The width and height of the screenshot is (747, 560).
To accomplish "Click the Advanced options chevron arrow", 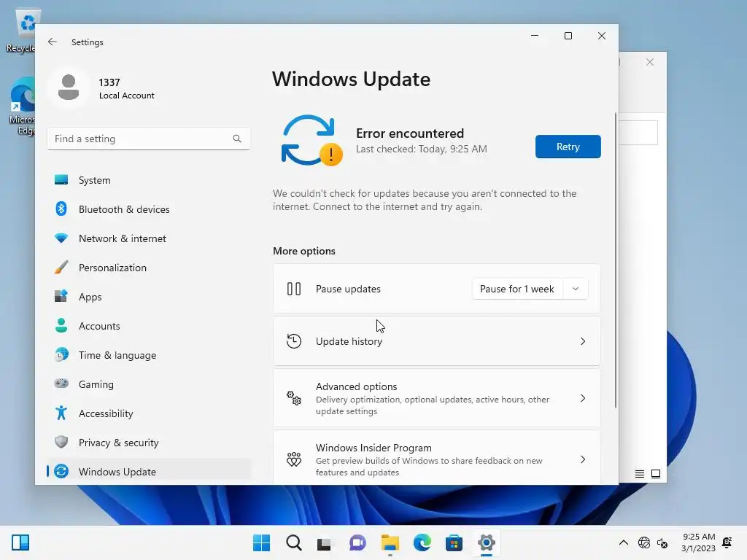I will click(583, 398).
